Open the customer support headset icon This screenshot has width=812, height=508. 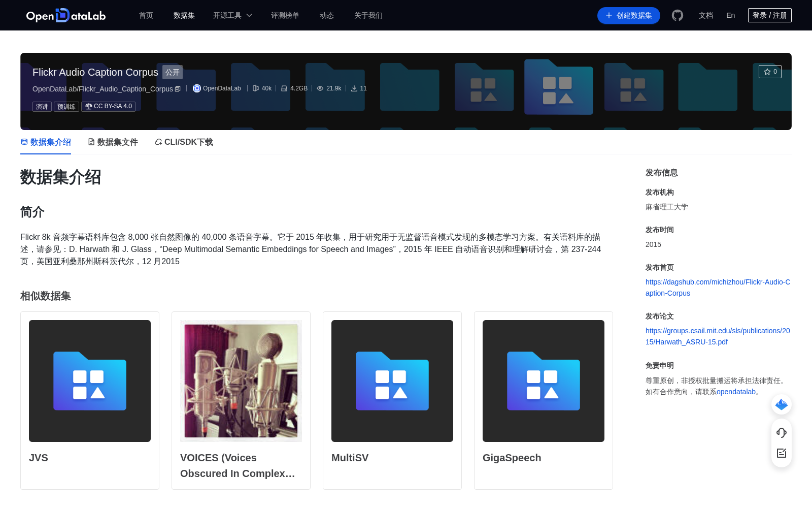[782, 432]
